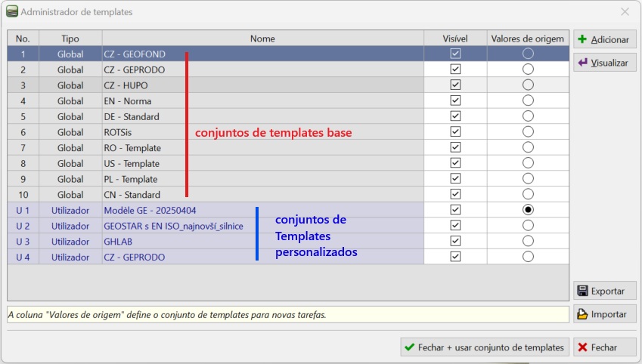This screenshot has width=642, height=364.
Task: Set ROTSis as Valores de origem
Action: point(528,131)
